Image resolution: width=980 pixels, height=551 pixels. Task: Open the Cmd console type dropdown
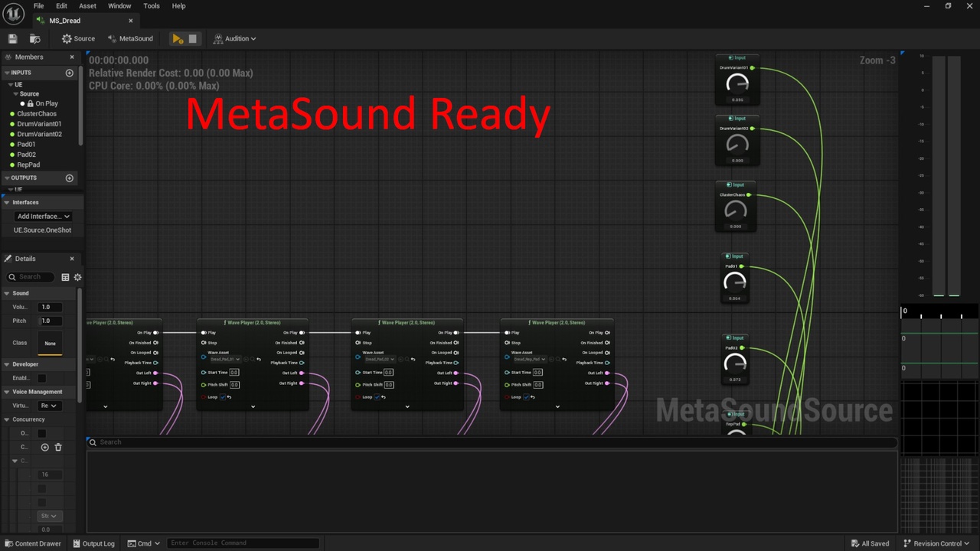(144, 543)
